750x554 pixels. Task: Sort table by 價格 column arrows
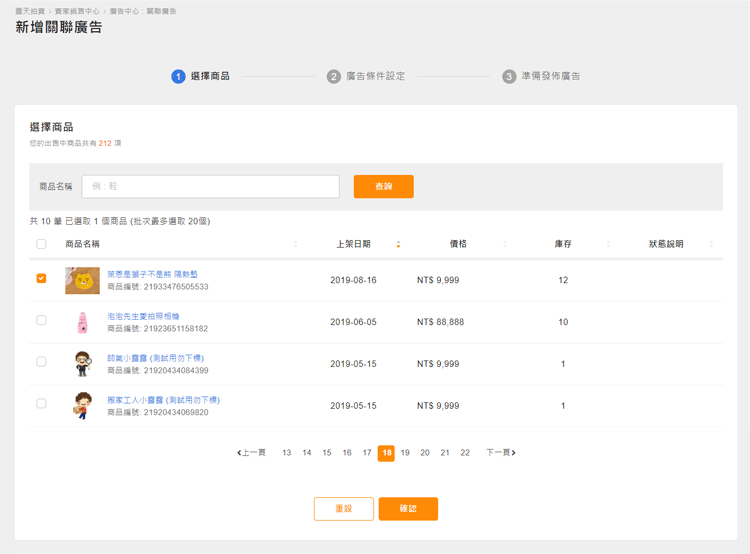(x=505, y=244)
